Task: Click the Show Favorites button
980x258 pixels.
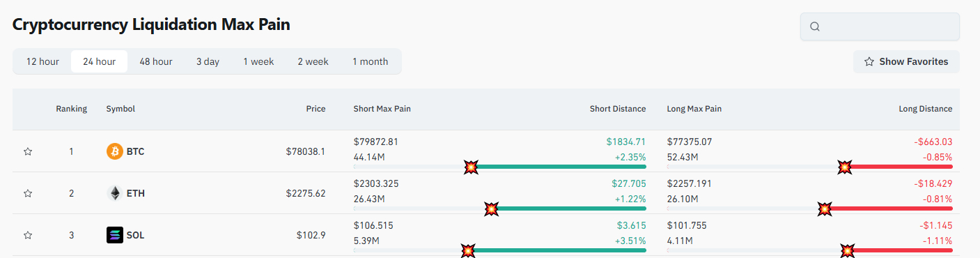Action: 906,61
